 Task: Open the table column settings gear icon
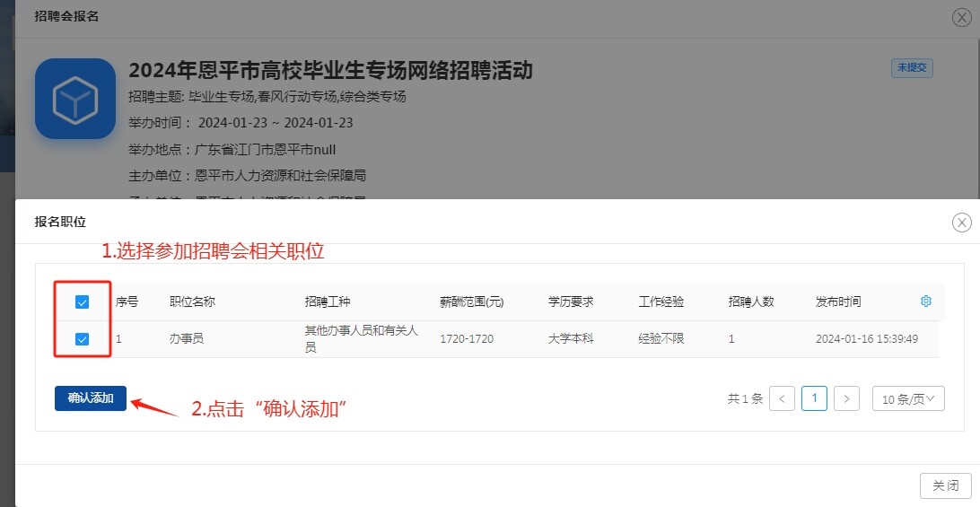click(926, 302)
